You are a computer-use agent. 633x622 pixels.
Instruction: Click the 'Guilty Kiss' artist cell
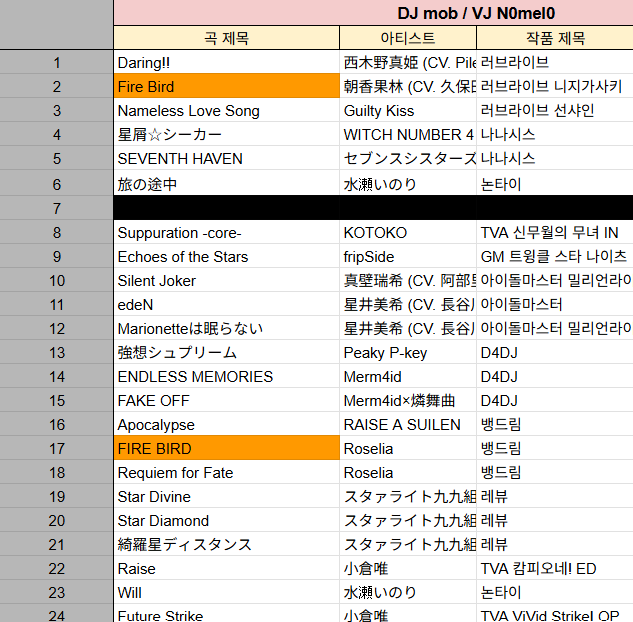click(408, 111)
